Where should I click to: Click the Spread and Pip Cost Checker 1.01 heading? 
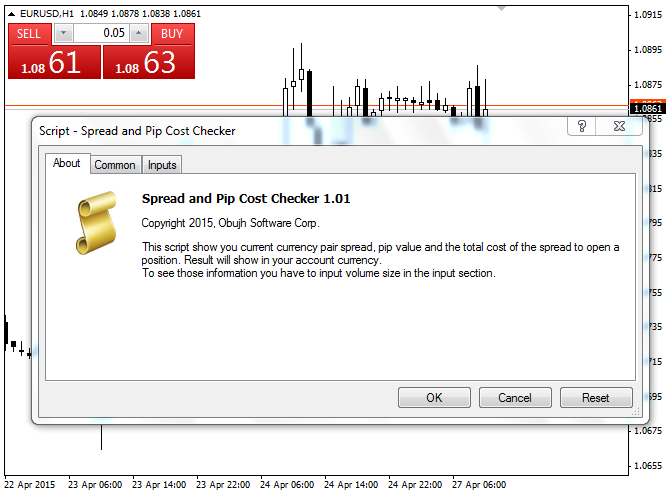point(246,199)
